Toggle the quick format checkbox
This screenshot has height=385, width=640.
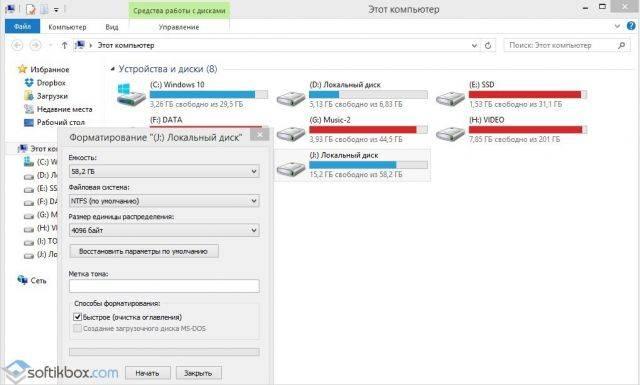click(78, 317)
